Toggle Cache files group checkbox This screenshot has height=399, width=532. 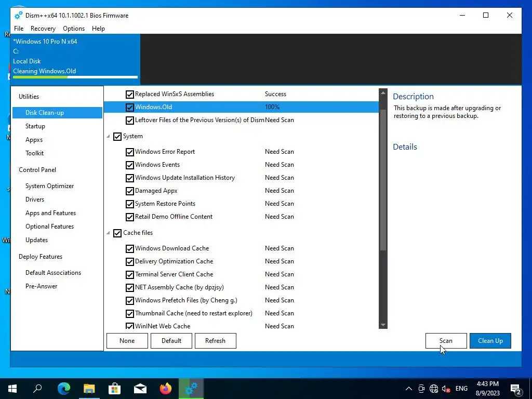[117, 233]
